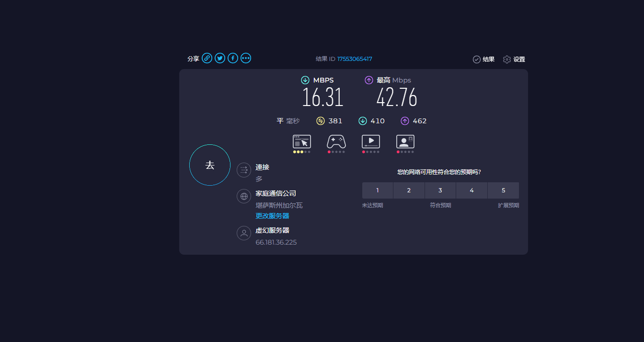644x342 pixels.
Task: Click the 未达预期 label
Action: point(372,205)
